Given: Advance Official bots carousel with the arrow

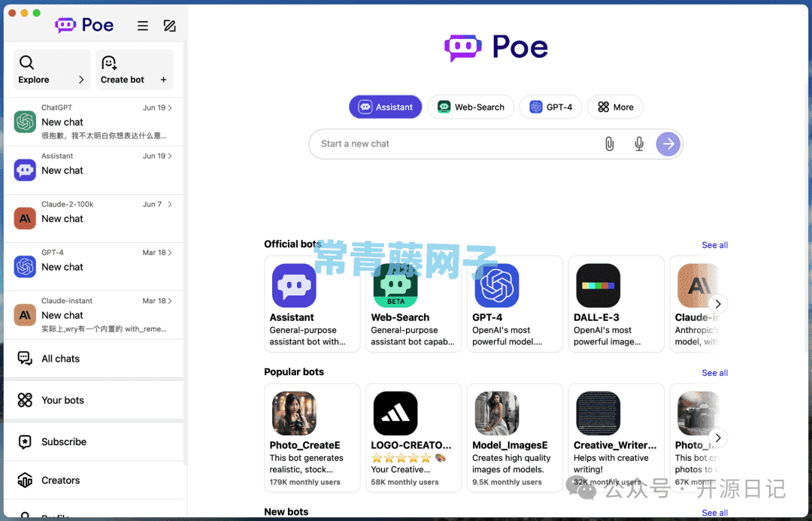Looking at the screenshot, I should pyautogui.click(x=718, y=304).
